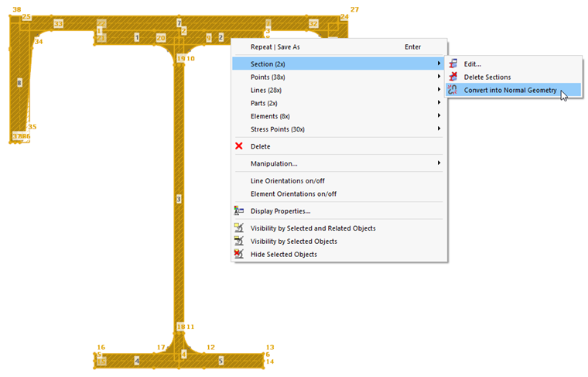
Task: Click point number 12 near the bottom fillet
Action: pos(210,348)
